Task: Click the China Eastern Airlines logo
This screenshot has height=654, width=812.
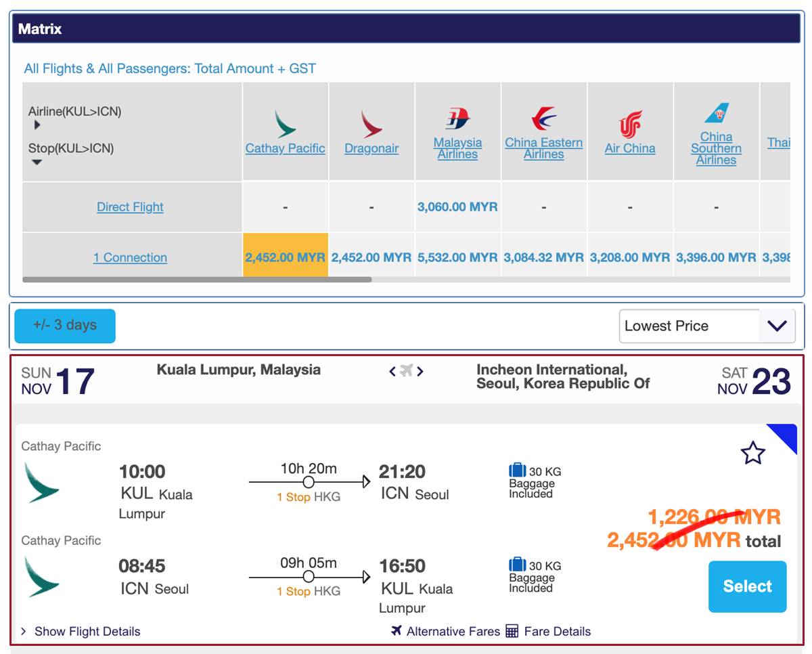Action: [543, 118]
